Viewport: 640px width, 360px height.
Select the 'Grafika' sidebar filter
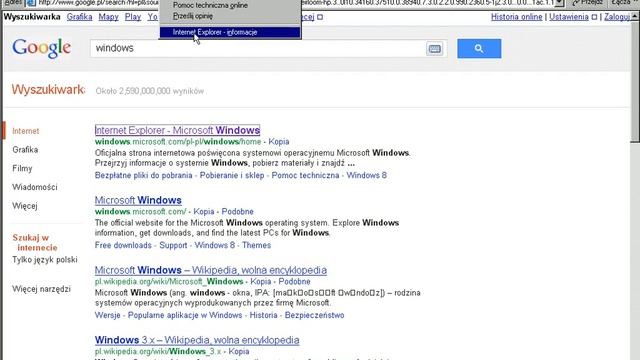(x=25, y=150)
